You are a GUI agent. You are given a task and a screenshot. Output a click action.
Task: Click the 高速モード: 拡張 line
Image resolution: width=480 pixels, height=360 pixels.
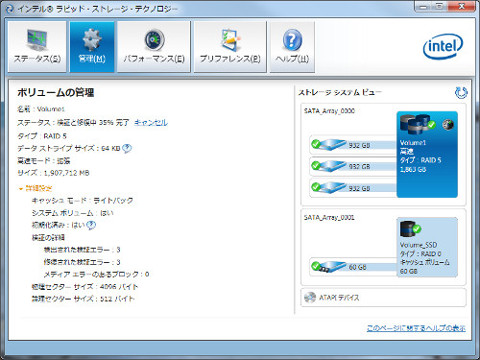click(44, 161)
